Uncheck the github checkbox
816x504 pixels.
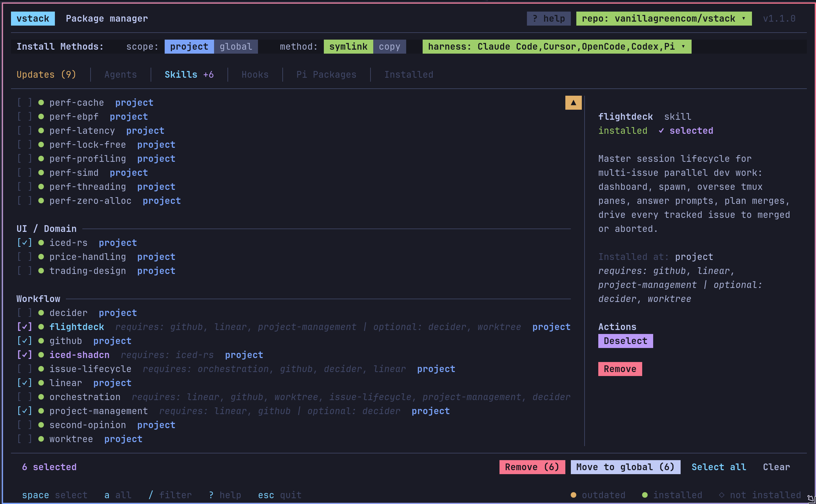(24, 341)
